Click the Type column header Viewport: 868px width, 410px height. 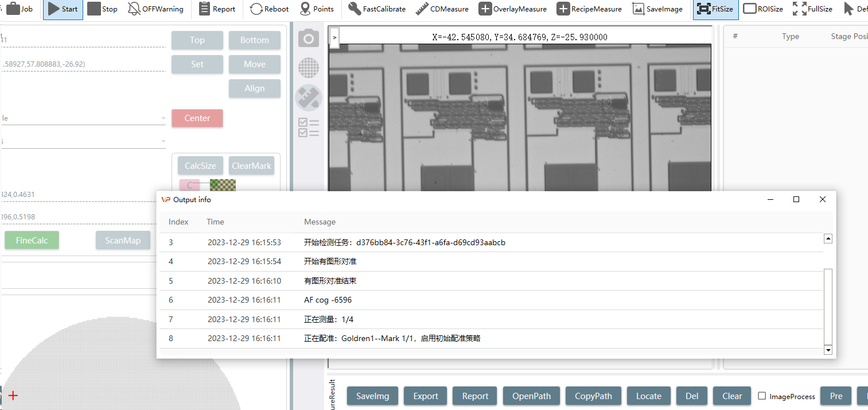(x=791, y=36)
